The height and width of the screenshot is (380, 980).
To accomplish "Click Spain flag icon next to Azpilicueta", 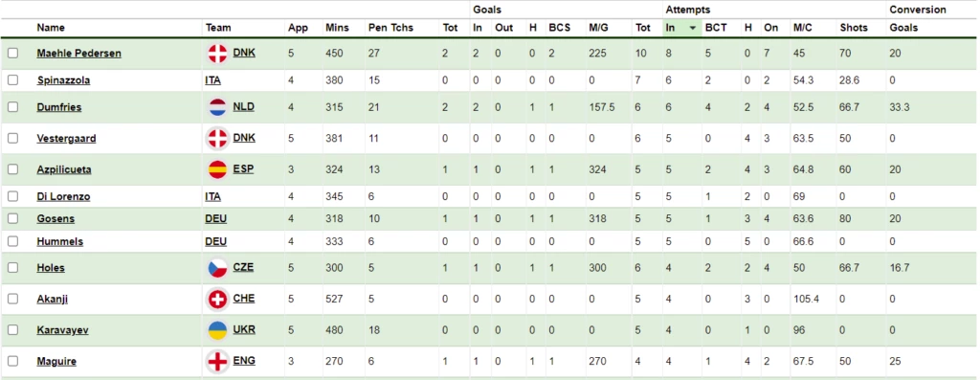I will pyautogui.click(x=217, y=169).
